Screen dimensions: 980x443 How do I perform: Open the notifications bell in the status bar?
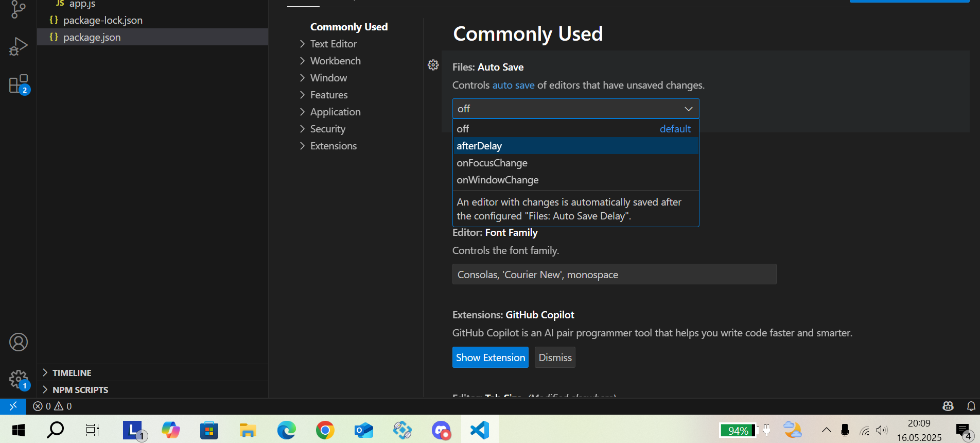[971, 406]
